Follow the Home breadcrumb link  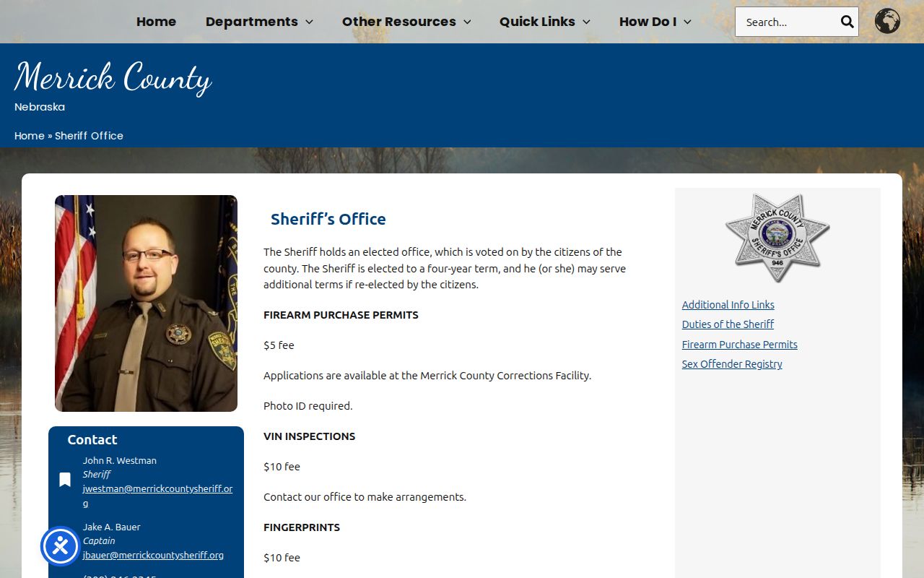[x=30, y=136]
